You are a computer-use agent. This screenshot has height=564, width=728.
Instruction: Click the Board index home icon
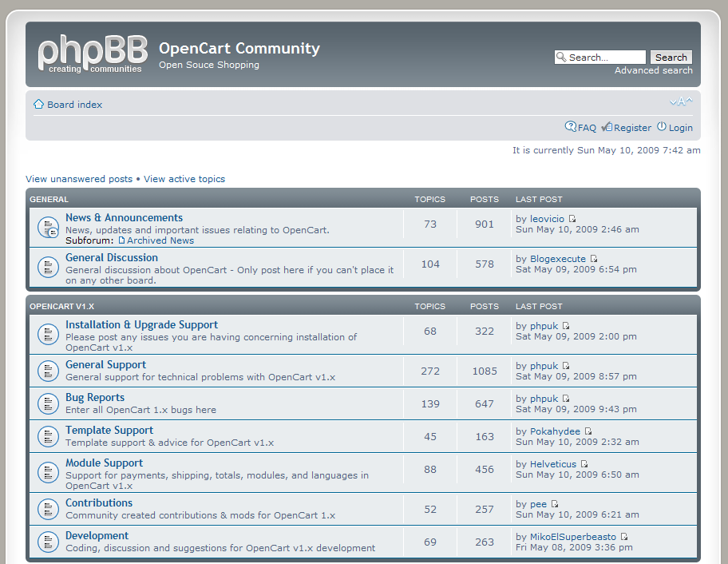point(38,104)
